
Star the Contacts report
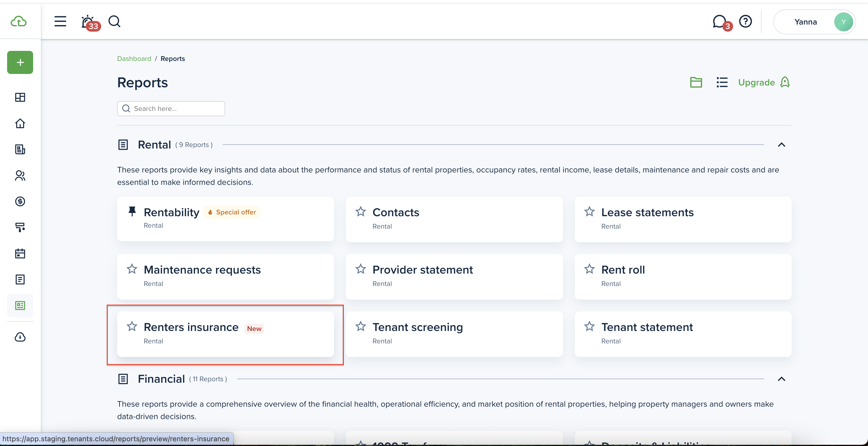coord(361,211)
